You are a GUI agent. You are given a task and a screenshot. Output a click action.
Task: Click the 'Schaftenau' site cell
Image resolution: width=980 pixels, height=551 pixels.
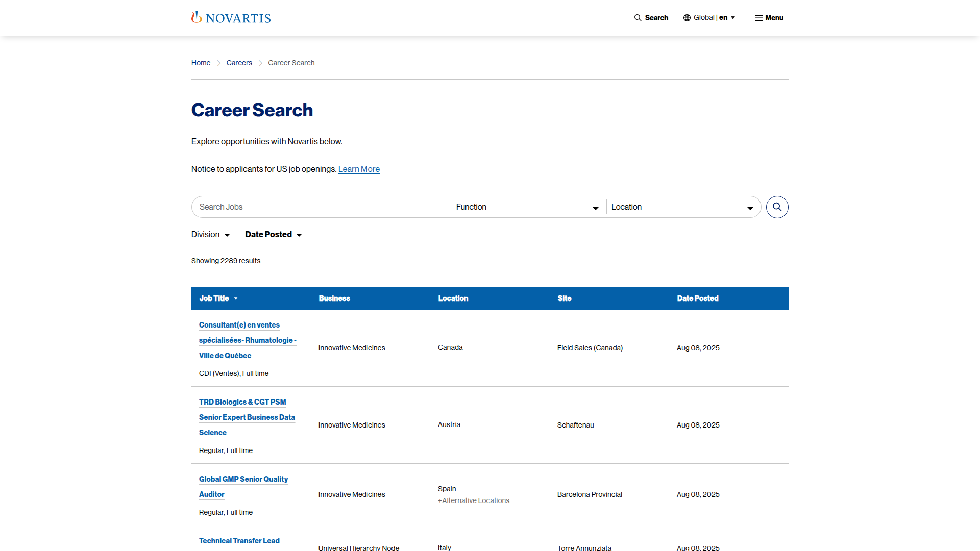point(575,425)
